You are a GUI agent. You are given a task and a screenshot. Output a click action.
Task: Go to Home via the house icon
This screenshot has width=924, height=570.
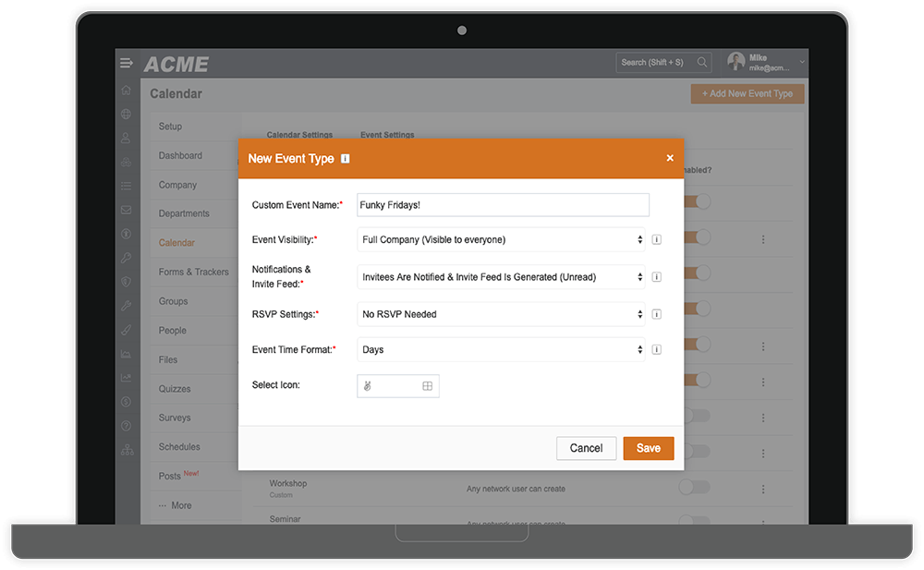pyautogui.click(x=126, y=91)
